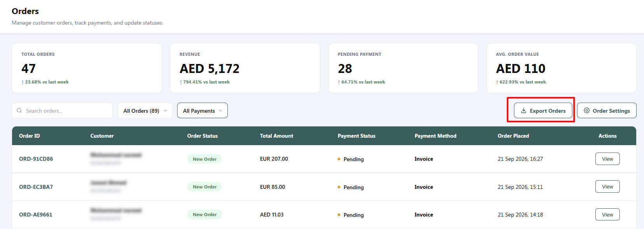View order ORD-91CD86
This screenshot has width=644, height=229.
point(607,159)
